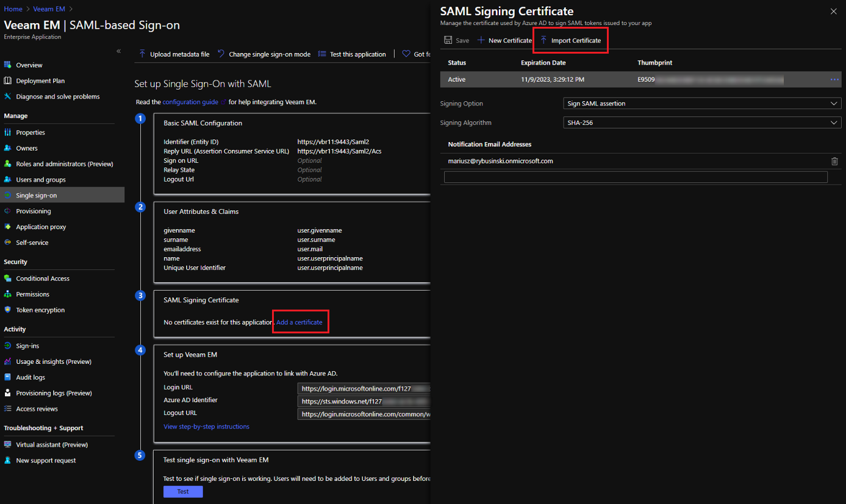Screen dimensions: 846x504
Task: Close the SAML Signing Certificate panel
Action: pos(834,11)
